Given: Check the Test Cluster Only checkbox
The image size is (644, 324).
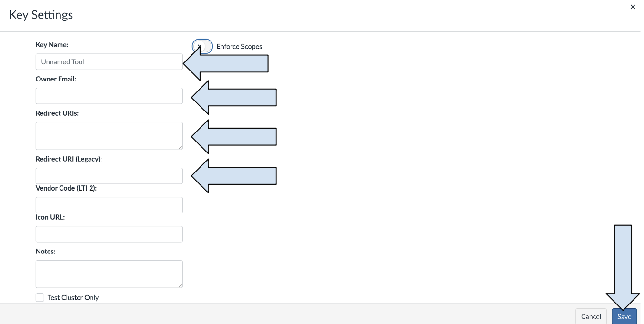Looking at the screenshot, I should tap(40, 297).
